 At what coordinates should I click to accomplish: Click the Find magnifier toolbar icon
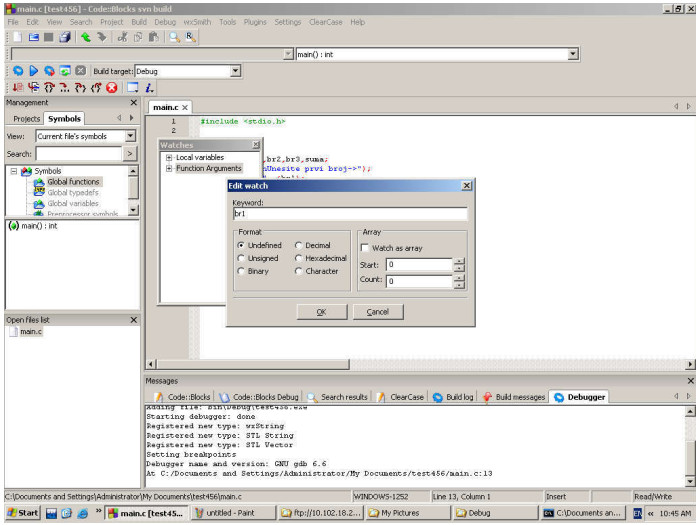(x=172, y=37)
